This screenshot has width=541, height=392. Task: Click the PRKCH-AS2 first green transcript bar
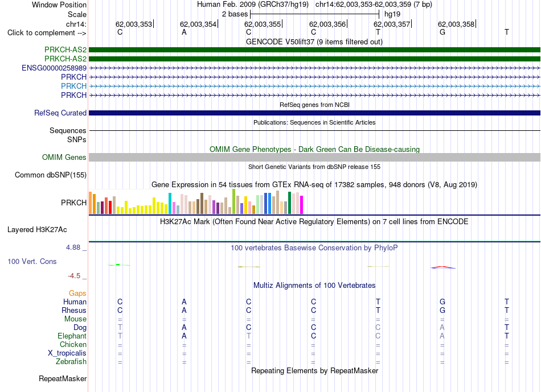click(314, 49)
